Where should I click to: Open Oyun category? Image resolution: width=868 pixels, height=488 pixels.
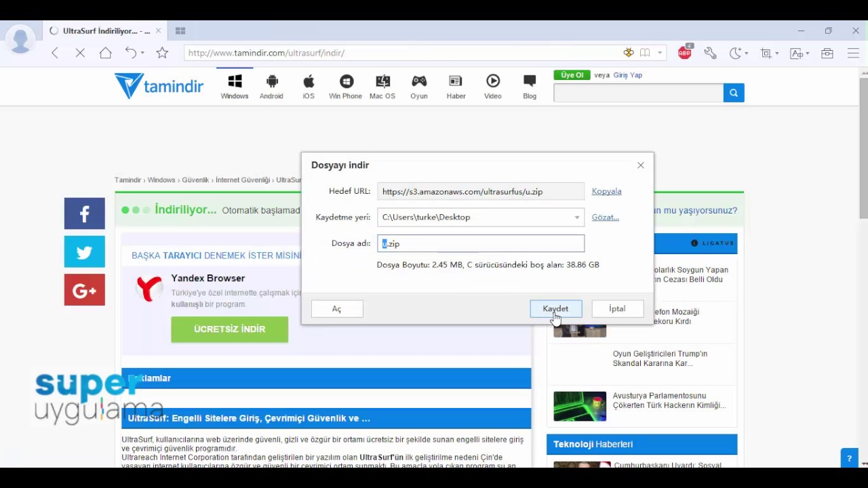tap(419, 87)
